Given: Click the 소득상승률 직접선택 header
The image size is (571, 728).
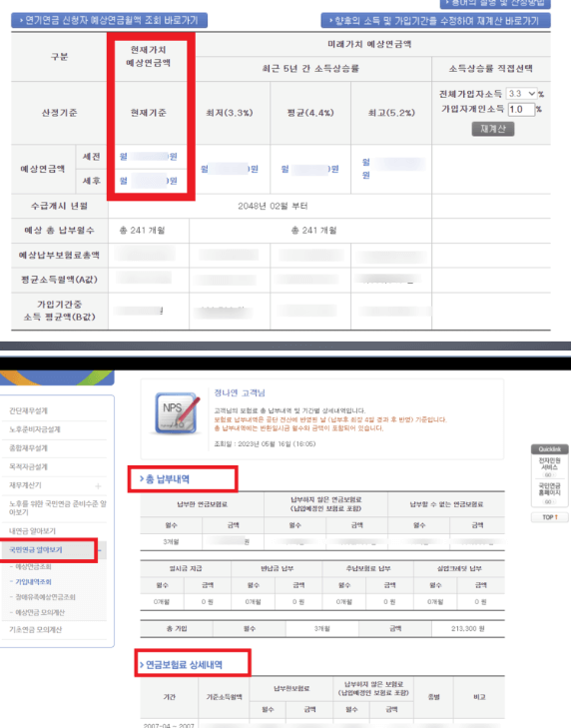Looking at the screenshot, I should [x=491, y=69].
